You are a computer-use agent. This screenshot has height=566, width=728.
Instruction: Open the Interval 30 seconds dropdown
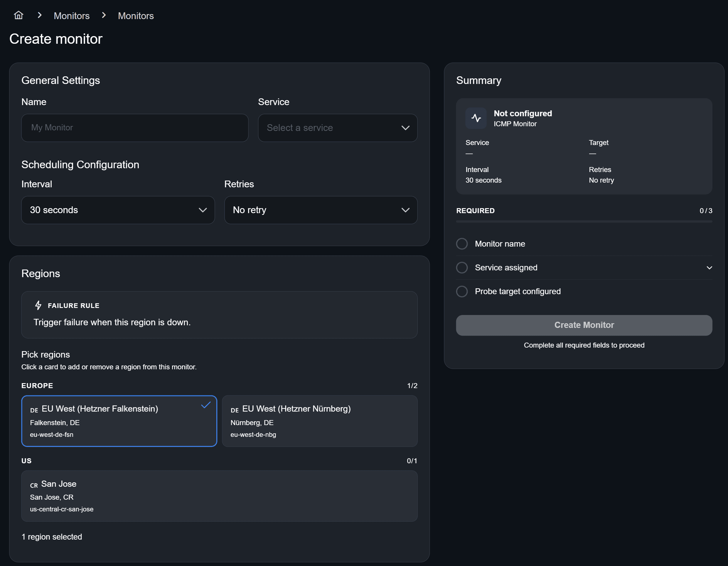(118, 210)
